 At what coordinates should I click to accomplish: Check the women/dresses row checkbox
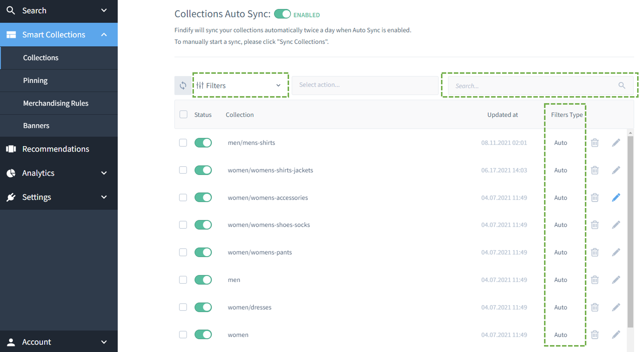[x=183, y=307]
